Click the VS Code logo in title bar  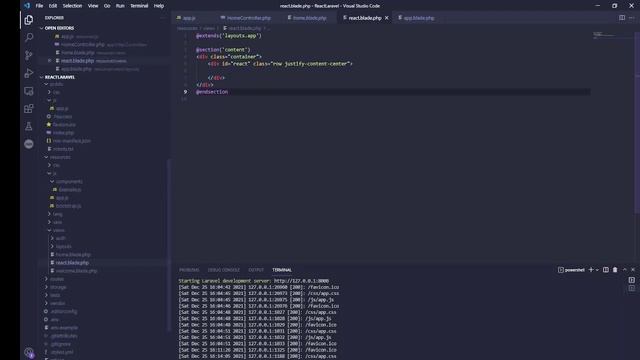(x=27, y=6)
